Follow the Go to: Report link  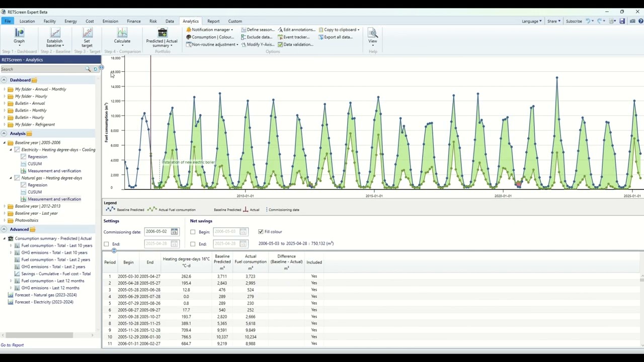tap(12, 345)
